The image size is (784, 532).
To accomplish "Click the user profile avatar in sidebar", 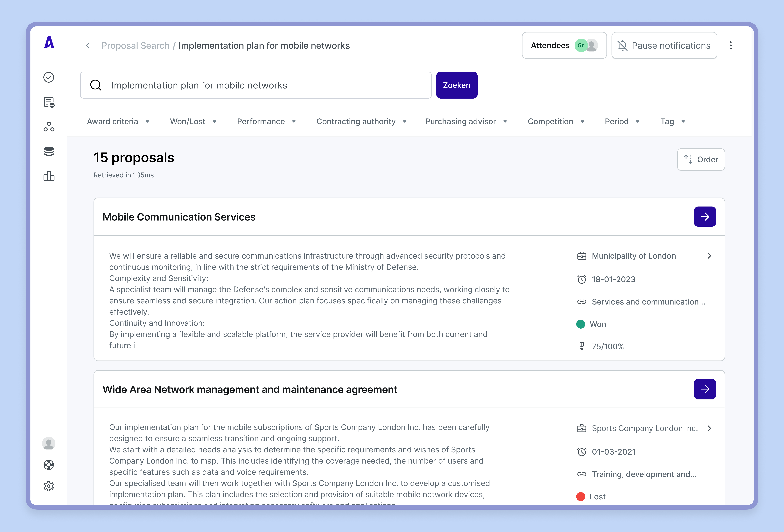I will point(49,443).
